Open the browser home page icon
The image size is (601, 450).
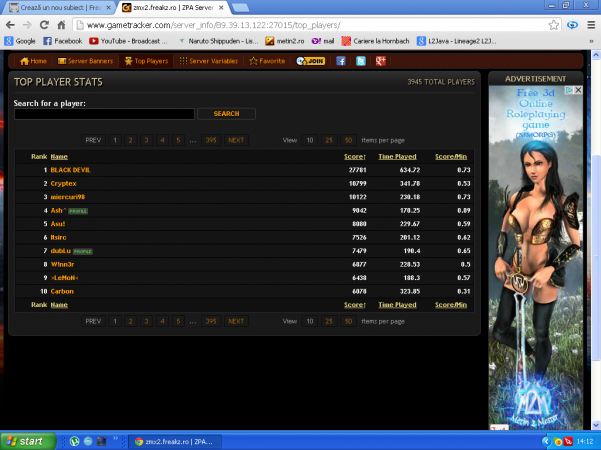(61, 25)
